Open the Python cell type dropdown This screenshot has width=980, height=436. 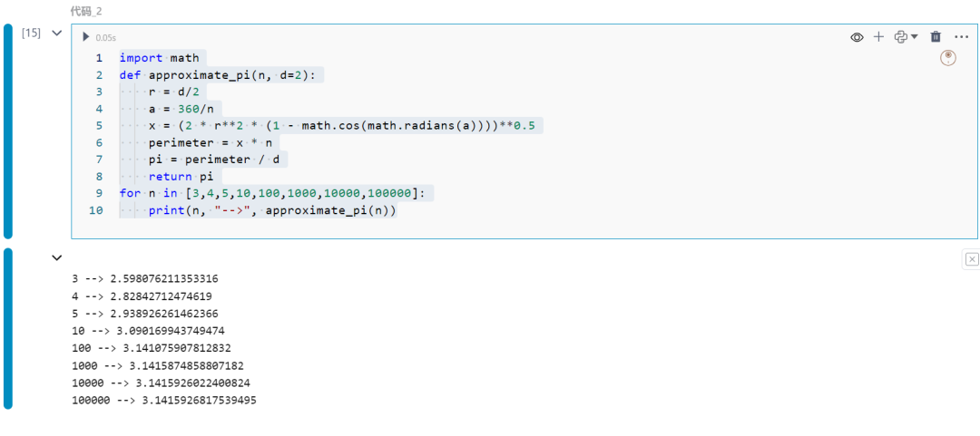pyautogui.click(x=906, y=37)
